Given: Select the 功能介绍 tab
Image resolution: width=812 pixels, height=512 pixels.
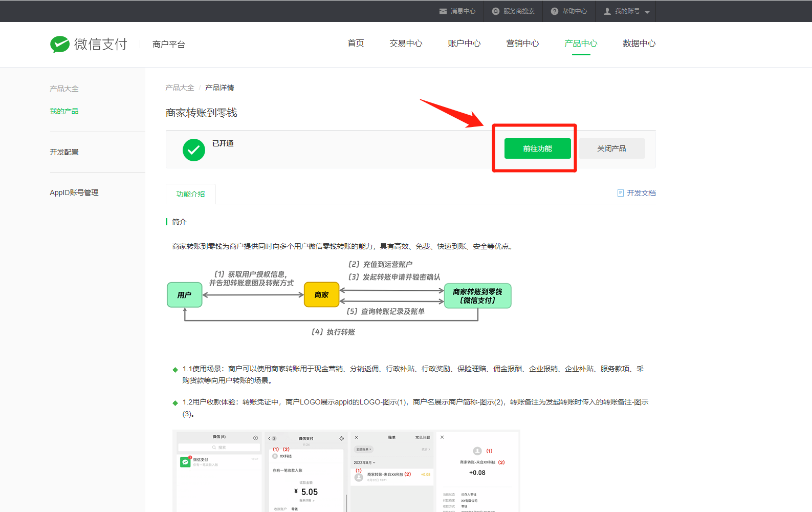Looking at the screenshot, I should [190, 194].
